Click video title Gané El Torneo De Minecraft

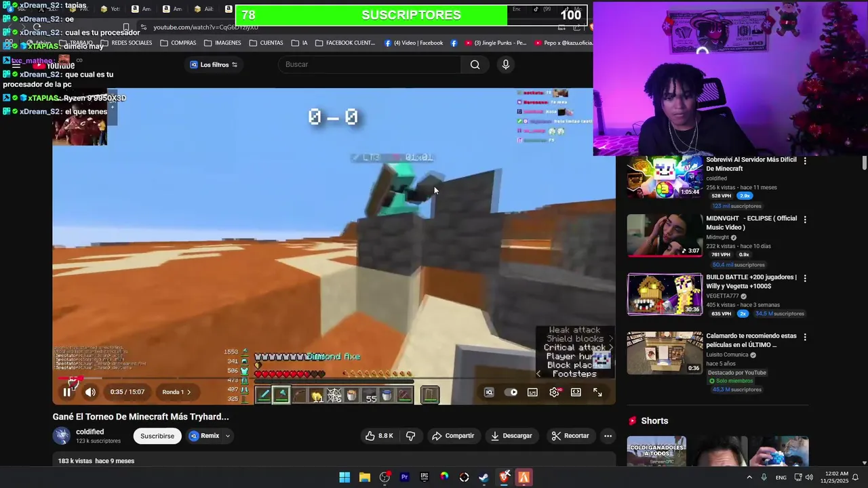click(x=141, y=417)
